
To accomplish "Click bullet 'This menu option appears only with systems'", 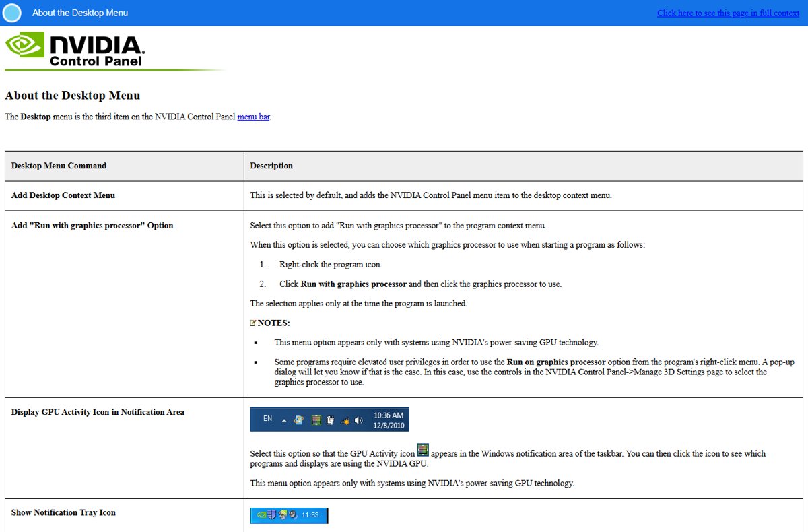I will 436,343.
